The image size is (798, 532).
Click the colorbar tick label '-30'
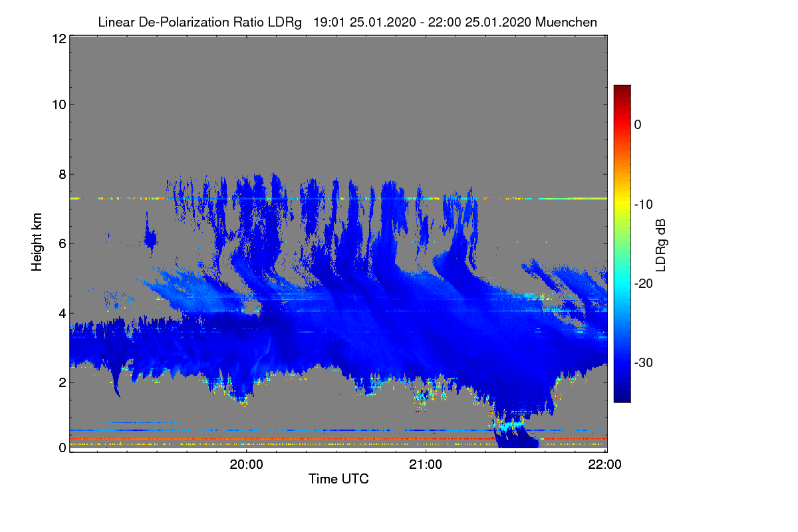click(x=644, y=363)
